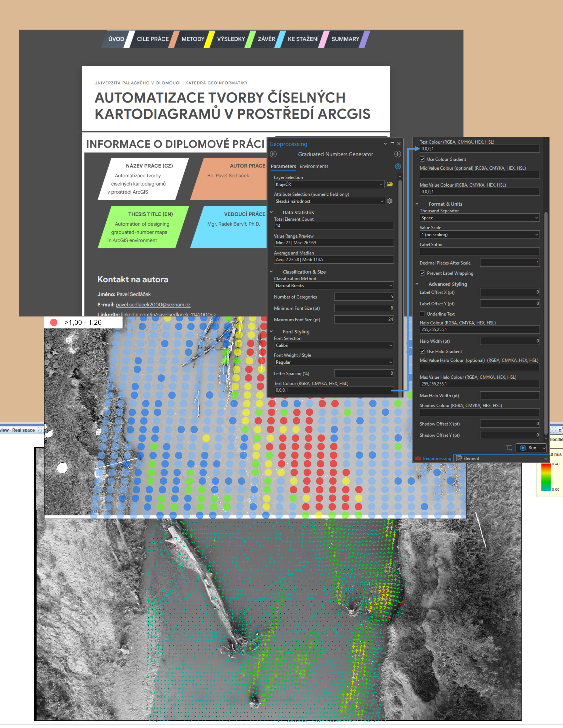Image resolution: width=563 pixels, height=728 pixels.
Task: Open Font Weight / Style dropdown
Action: point(334,362)
